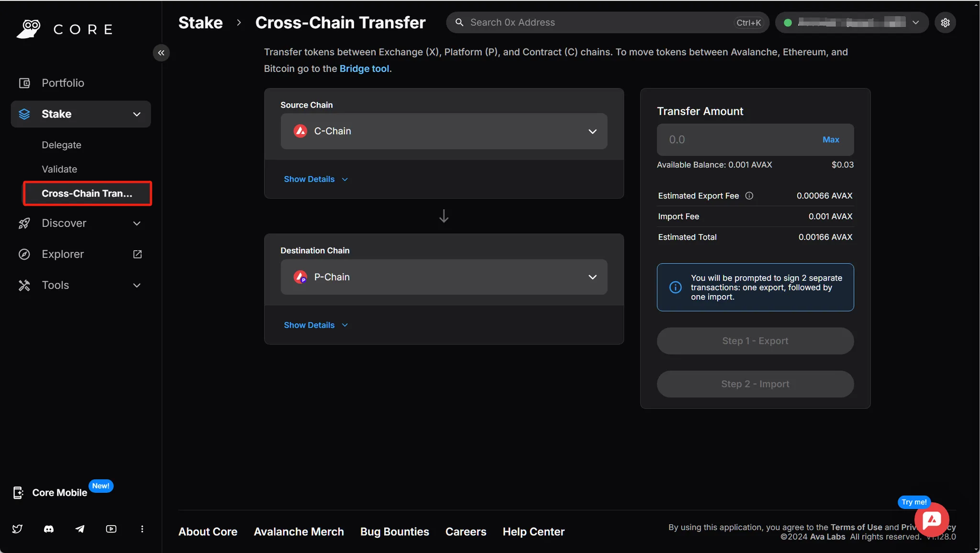Open the Destination Chain dropdown
980x553 pixels.
[443, 276]
